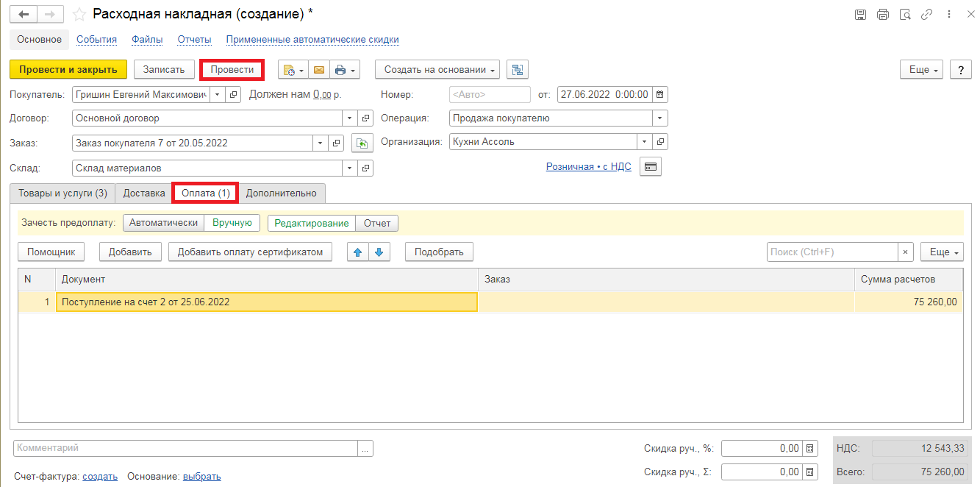Switch to the Редактирование view mode
This screenshot has width=980, height=487.
[312, 223]
